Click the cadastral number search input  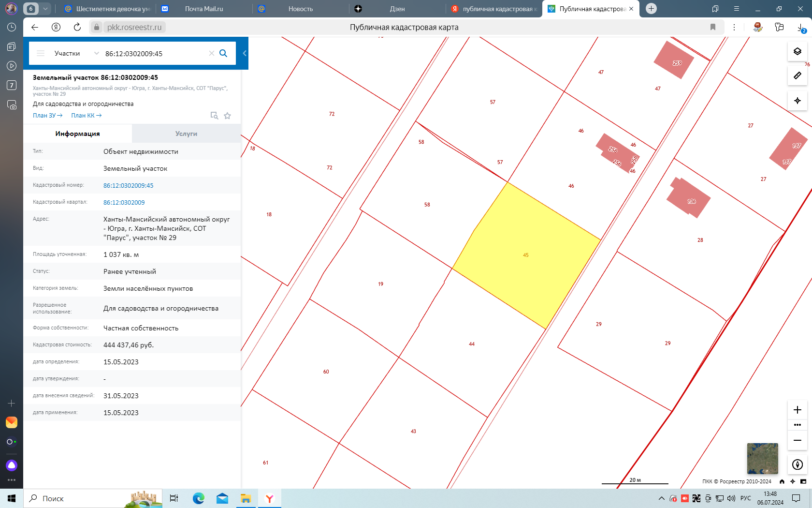(x=155, y=53)
